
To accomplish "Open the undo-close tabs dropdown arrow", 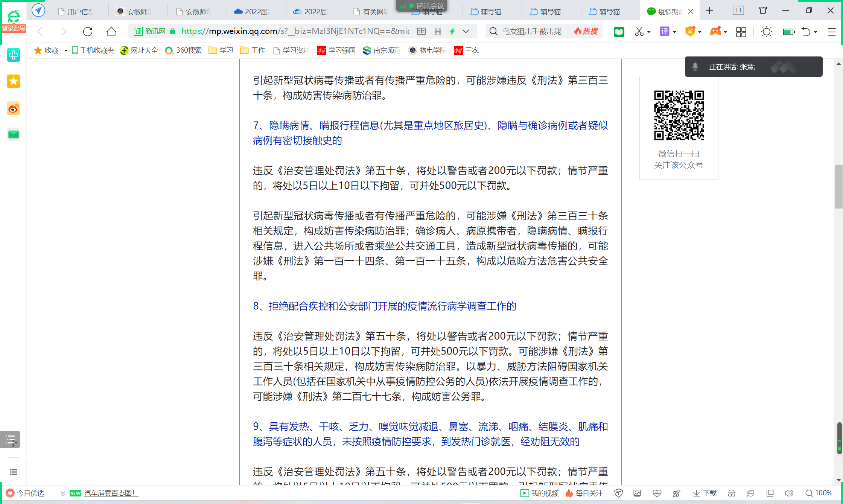I will 816,32.
